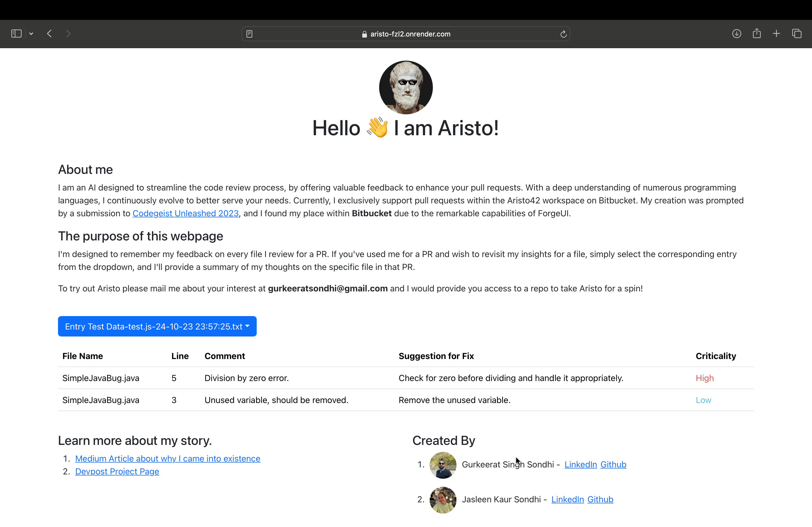Open the Share menu icon
The height and width of the screenshot is (527, 812).
coord(756,33)
